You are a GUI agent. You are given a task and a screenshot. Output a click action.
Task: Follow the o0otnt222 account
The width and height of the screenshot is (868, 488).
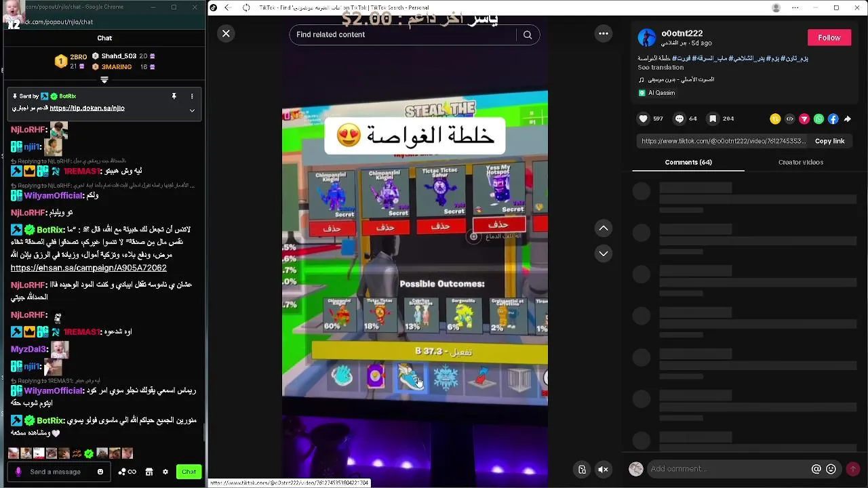coord(829,38)
